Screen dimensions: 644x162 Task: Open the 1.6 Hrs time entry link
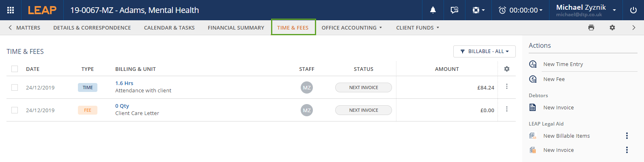coord(124,83)
